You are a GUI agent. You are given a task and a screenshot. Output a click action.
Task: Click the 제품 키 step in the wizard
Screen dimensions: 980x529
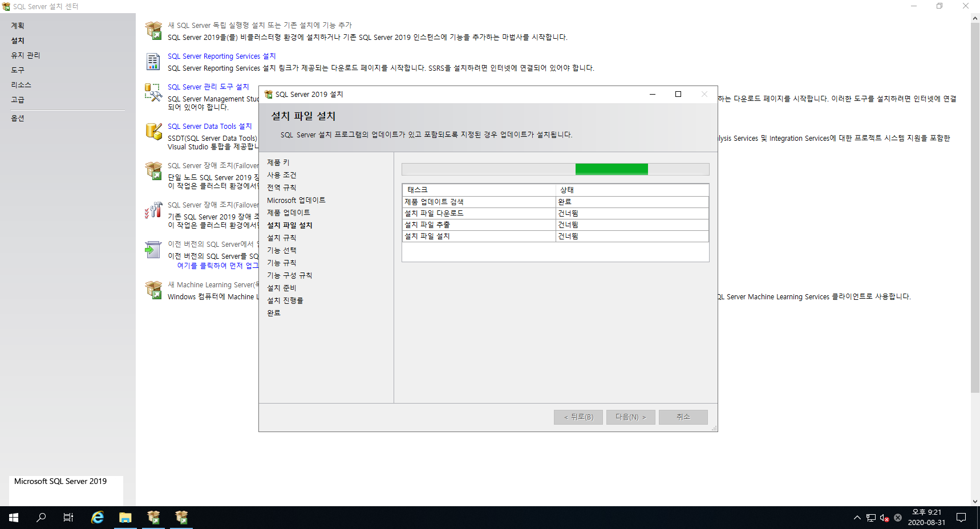(278, 162)
